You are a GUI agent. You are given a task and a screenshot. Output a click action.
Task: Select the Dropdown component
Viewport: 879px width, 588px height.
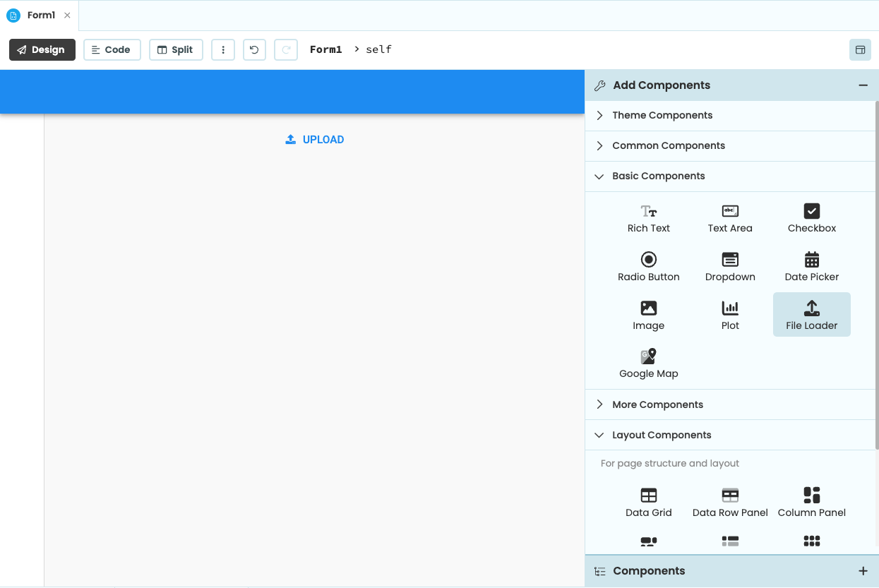point(730,266)
